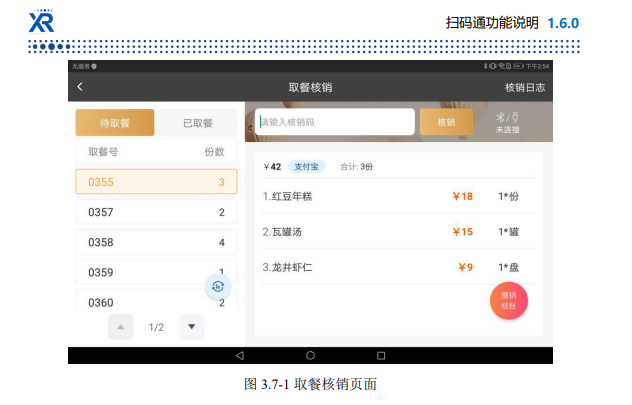The height and width of the screenshot is (405, 632).
Task: Tap the Android back navigation triangle
Action: click(x=240, y=355)
